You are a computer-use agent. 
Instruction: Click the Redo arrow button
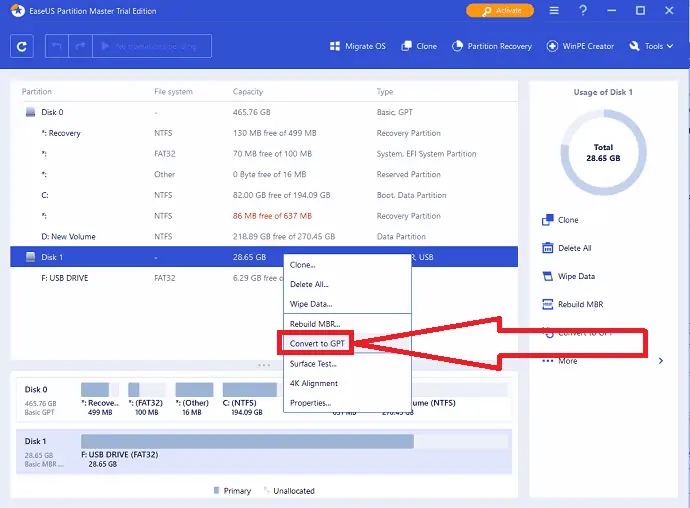[81, 46]
